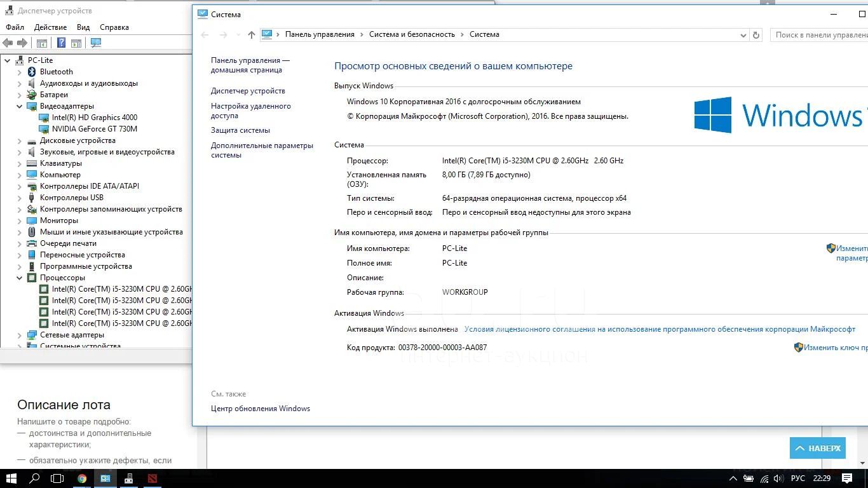The height and width of the screenshot is (488, 868).
Task: Open Диспетчер устройств link in sidebar
Action: 248,91
